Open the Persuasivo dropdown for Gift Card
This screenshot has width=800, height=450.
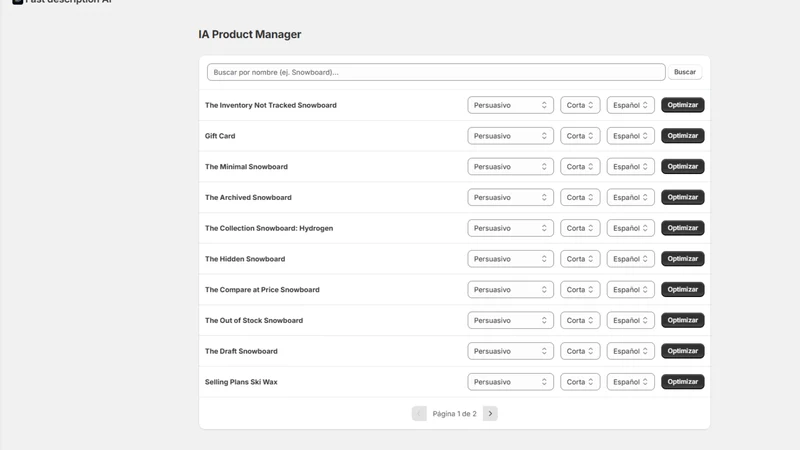pos(510,136)
